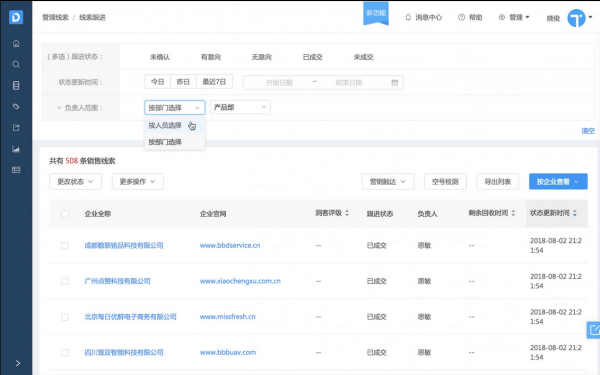Open 消息中心 notifications
This screenshot has height=375, width=600.
pyautogui.click(x=424, y=17)
